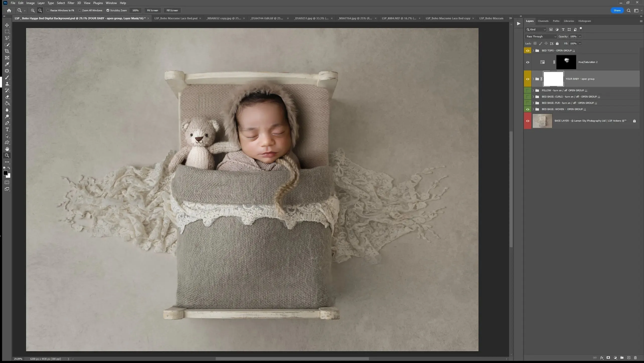Open the Filter menu
The image size is (644, 363).
[x=71, y=3]
